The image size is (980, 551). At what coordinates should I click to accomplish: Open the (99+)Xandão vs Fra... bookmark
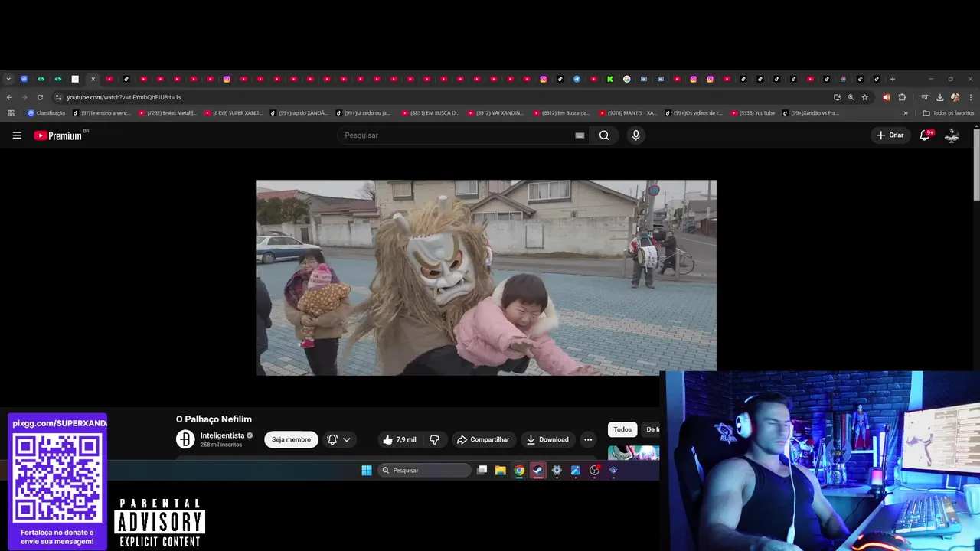pyautogui.click(x=811, y=113)
